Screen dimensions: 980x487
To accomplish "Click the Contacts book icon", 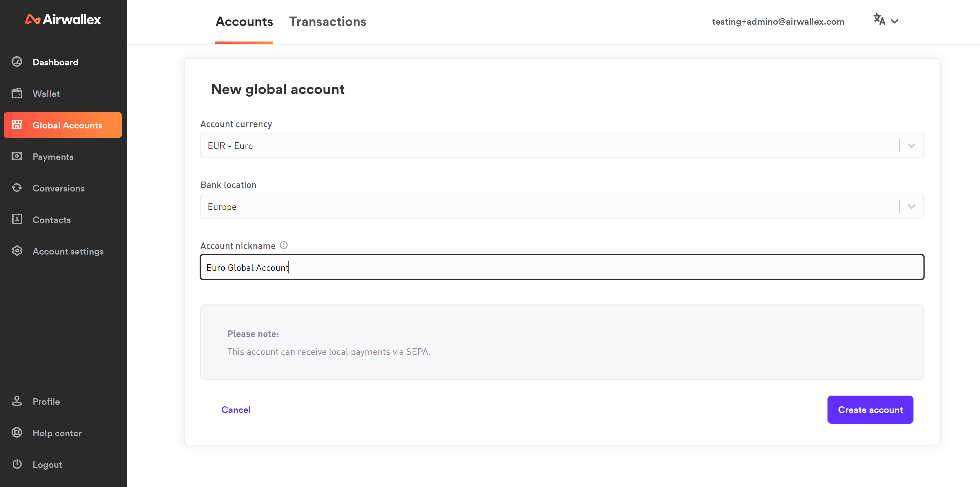I will click(x=17, y=219).
